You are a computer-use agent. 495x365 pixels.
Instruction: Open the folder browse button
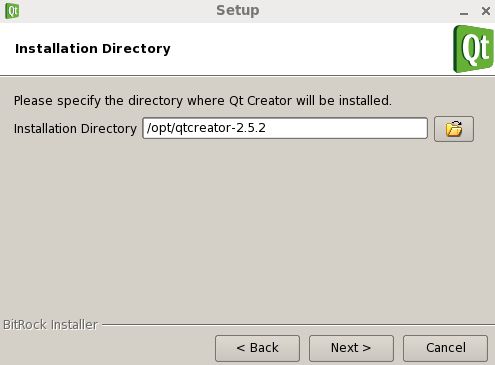tap(454, 129)
